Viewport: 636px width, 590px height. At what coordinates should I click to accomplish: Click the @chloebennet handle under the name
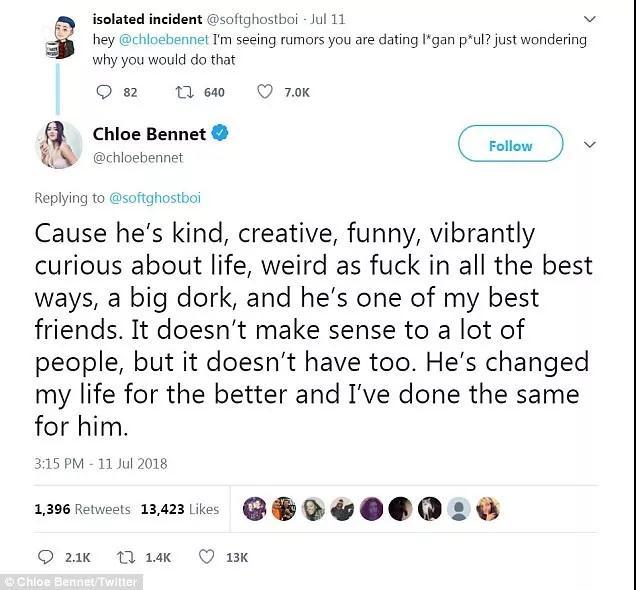pyautogui.click(x=137, y=157)
